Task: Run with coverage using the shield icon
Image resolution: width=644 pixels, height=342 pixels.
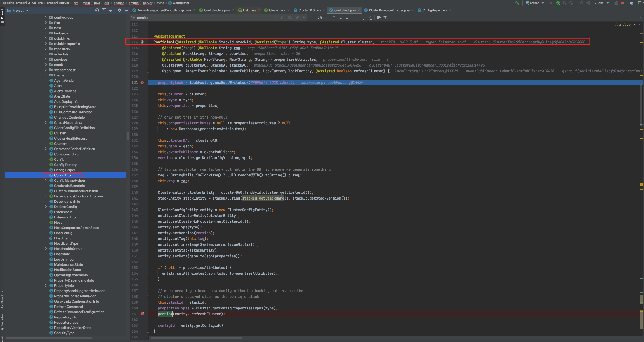Action: [565, 3]
